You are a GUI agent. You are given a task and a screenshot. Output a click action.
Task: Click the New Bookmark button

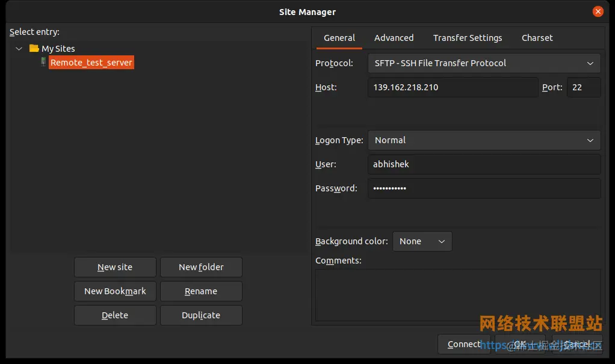115,291
